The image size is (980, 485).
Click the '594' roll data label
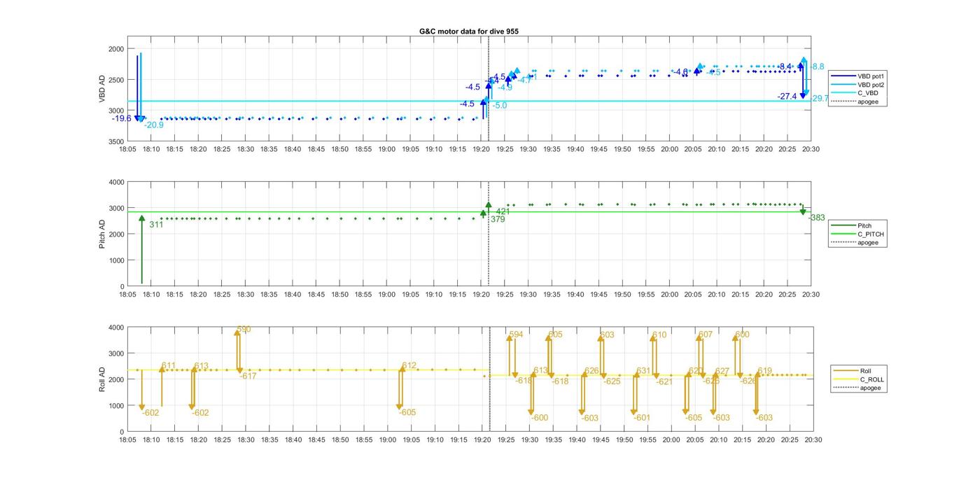(x=516, y=335)
